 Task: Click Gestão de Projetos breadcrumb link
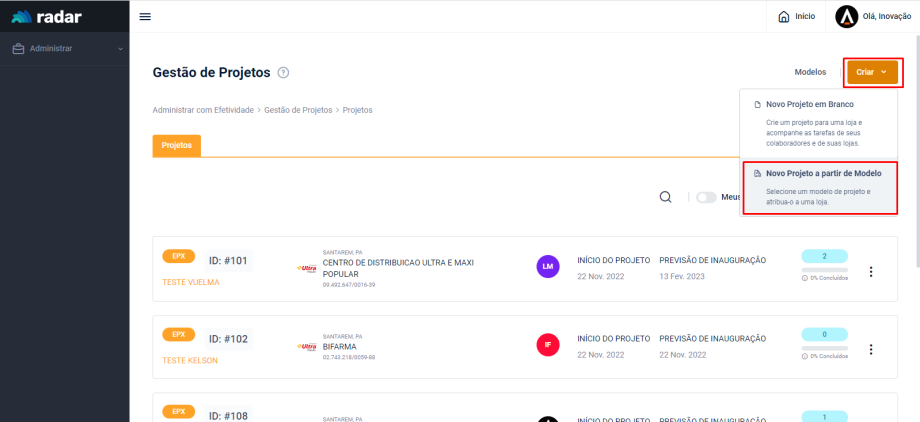click(298, 110)
